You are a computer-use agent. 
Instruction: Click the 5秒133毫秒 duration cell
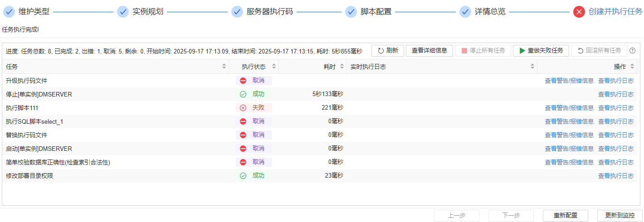328,94
